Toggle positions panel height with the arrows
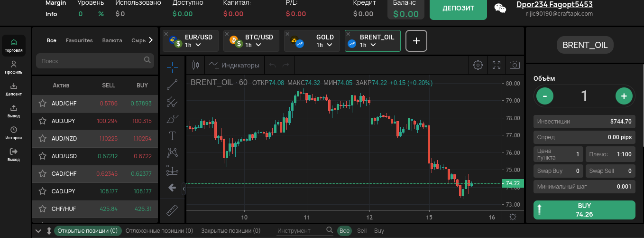This screenshot has width=644, height=238. [48, 231]
